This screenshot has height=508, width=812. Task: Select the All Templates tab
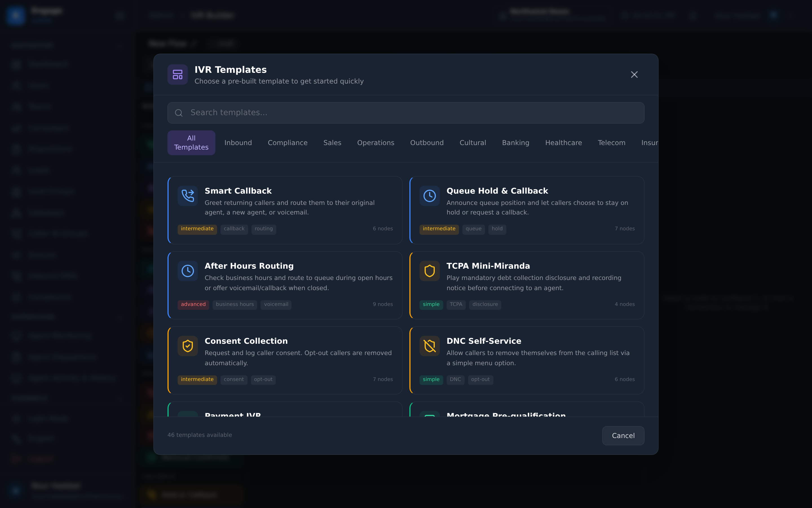pos(191,143)
